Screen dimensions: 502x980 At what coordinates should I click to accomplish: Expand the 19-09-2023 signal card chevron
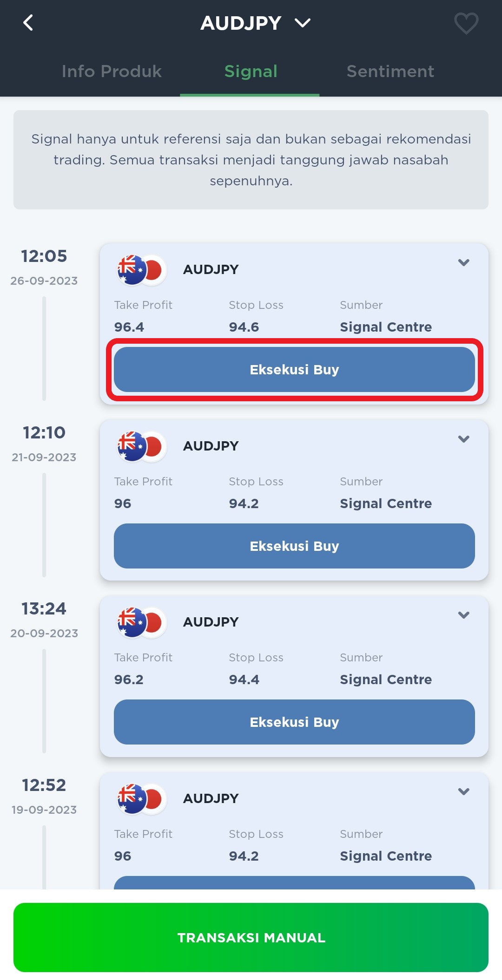point(463,791)
